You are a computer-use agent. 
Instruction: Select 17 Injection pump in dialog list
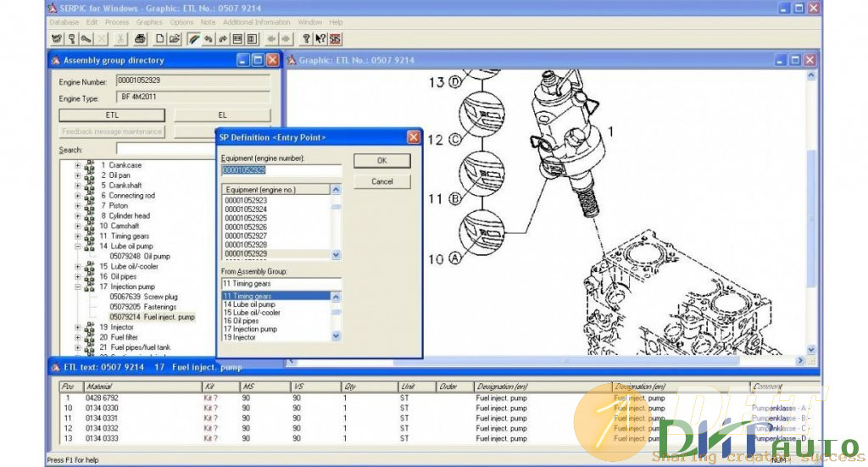coord(250,329)
